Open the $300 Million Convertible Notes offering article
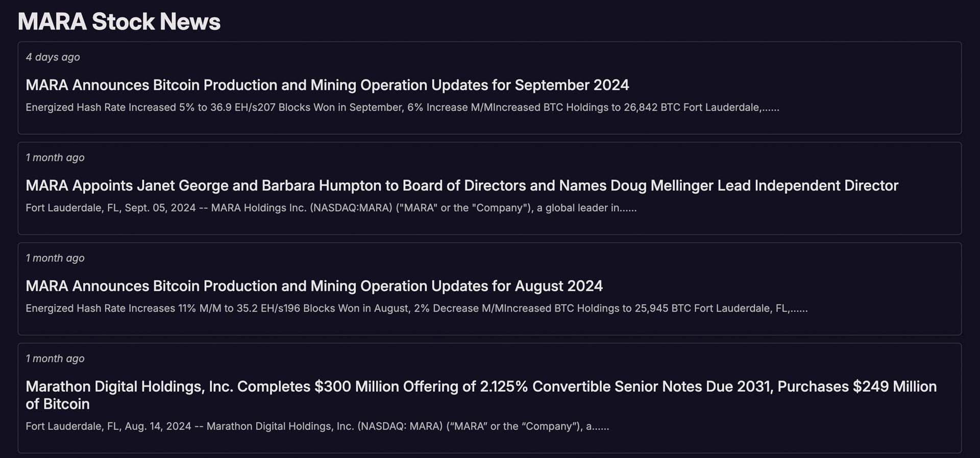Screen dimensions: 980x458 click(x=480, y=387)
